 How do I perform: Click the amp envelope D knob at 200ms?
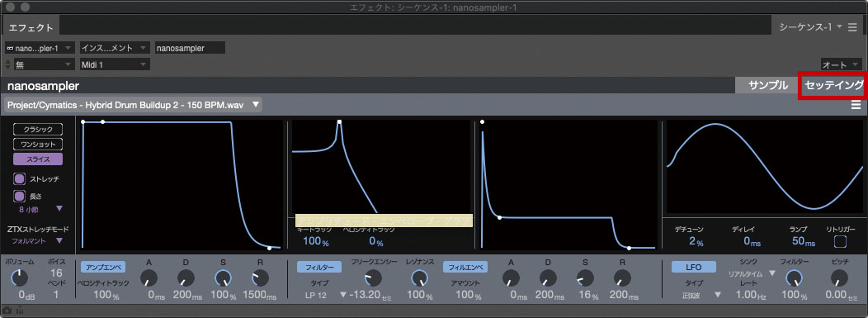pyautogui.click(x=186, y=278)
